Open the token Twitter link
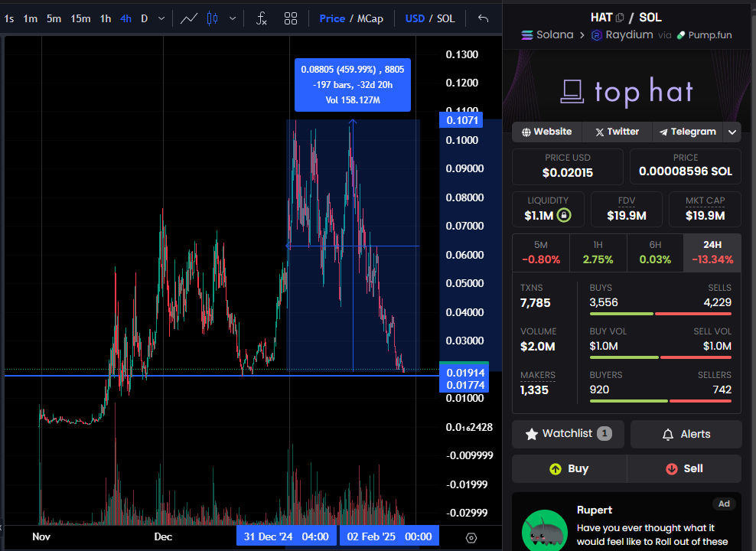This screenshot has height=551, width=756. coord(617,132)
